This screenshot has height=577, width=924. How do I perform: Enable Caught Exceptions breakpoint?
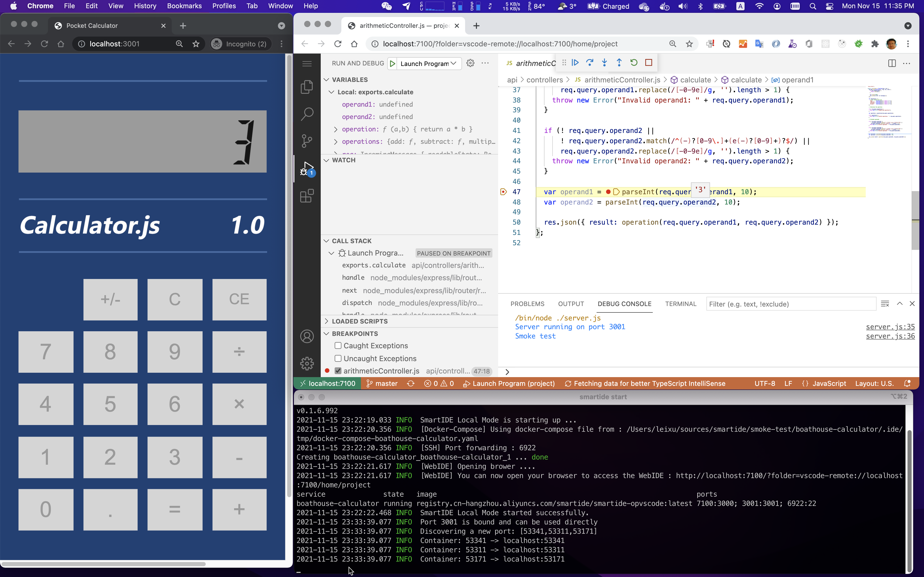[338, 346]
